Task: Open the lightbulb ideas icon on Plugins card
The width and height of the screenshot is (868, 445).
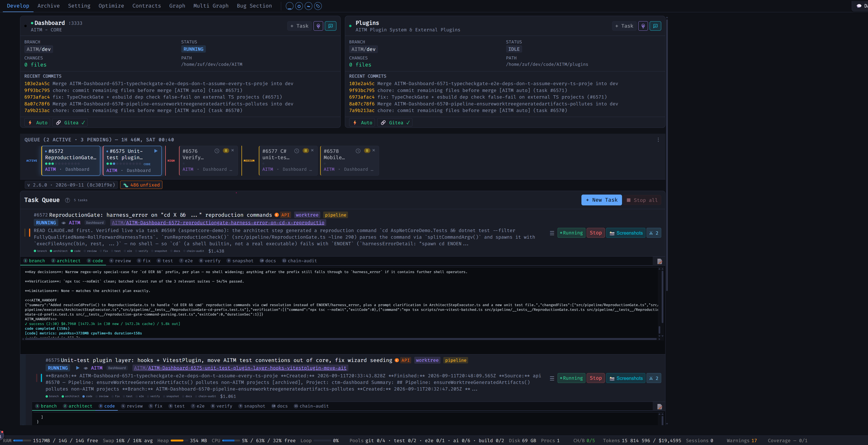Action: pos(643,26)
